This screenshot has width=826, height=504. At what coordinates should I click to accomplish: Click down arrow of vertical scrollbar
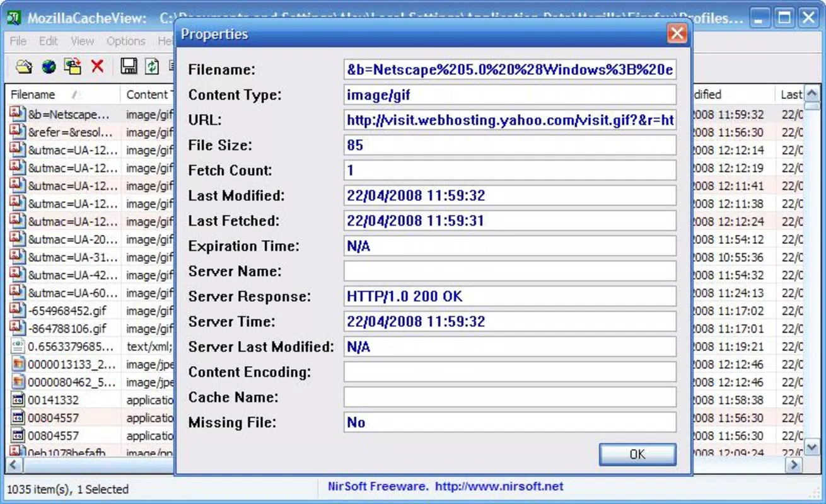pos(812,447)
